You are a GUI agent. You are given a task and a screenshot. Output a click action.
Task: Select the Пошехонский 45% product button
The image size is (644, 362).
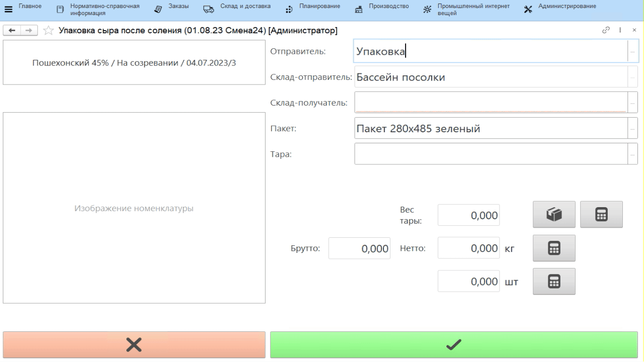tap(134, 64)
